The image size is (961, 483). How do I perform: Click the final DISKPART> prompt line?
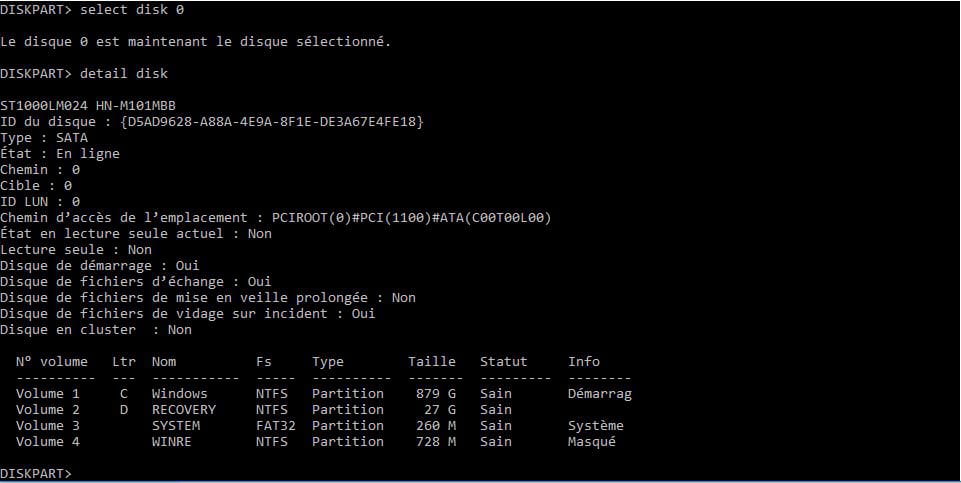tap(36, 473)
